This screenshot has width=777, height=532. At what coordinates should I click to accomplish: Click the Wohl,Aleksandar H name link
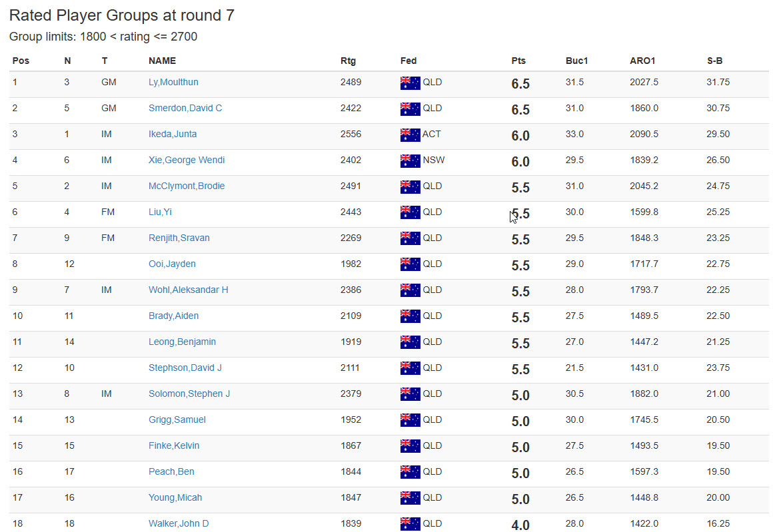(x=189, y=290)
